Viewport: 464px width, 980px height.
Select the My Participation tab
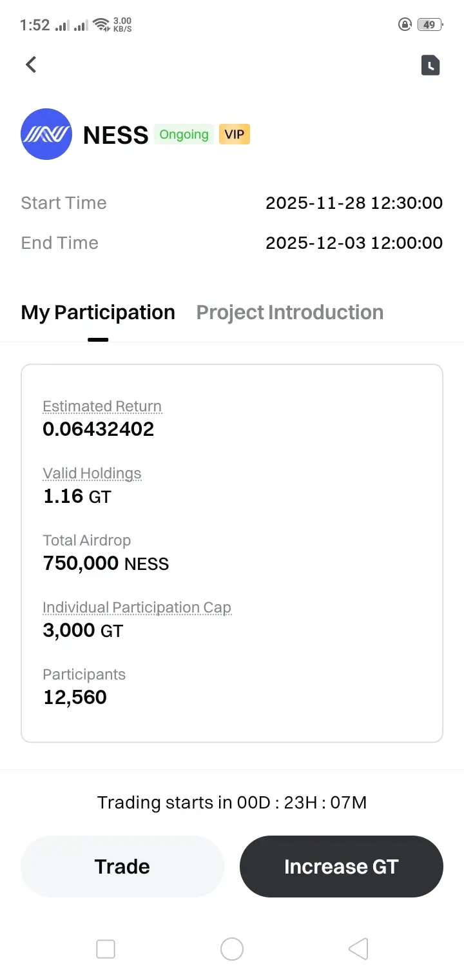coord(98,313)
